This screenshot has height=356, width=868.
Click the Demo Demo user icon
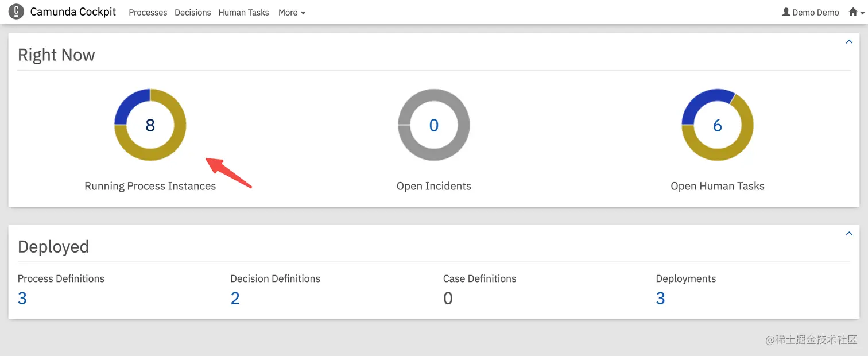786,12
